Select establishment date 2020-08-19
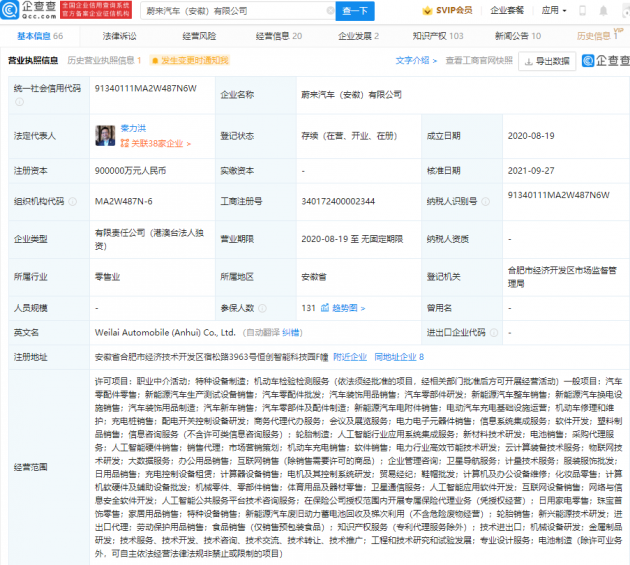630x565 pixels. point(531,136)
